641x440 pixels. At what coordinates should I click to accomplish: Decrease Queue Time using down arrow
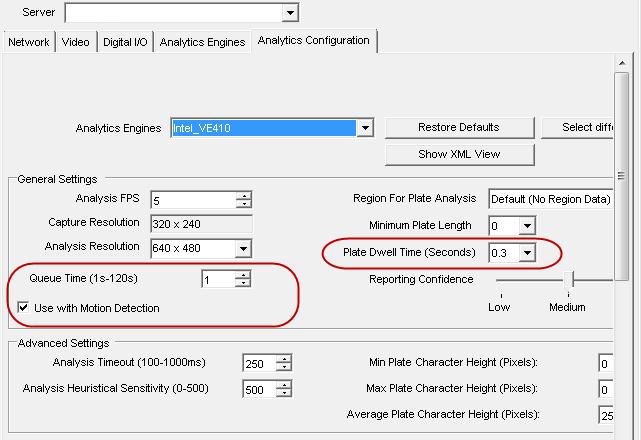click(x=242, y=285)
